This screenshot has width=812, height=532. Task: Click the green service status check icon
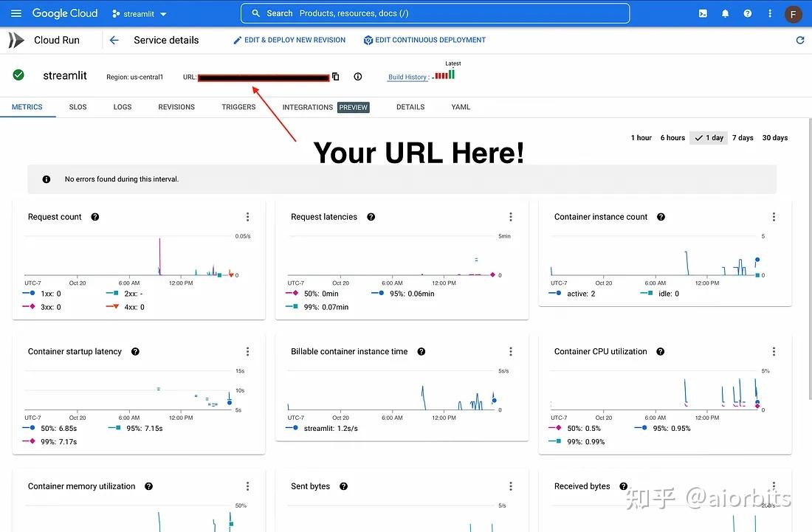pos(18,75)
